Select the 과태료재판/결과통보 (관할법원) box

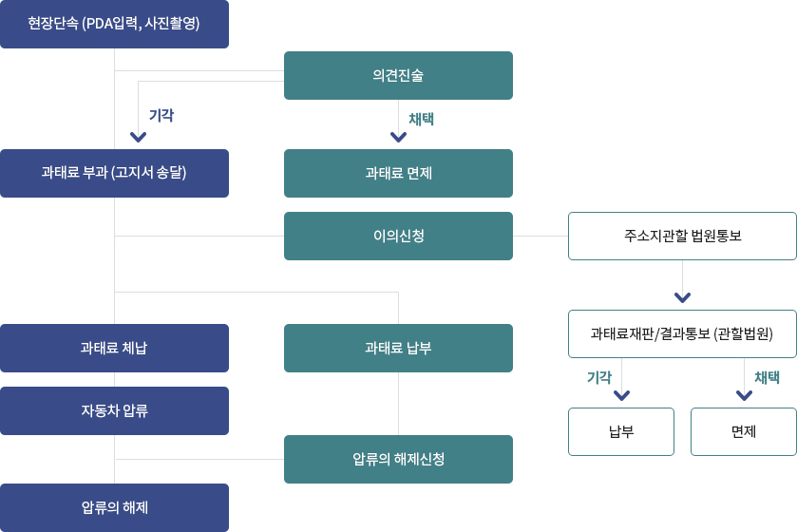[682, 333]
